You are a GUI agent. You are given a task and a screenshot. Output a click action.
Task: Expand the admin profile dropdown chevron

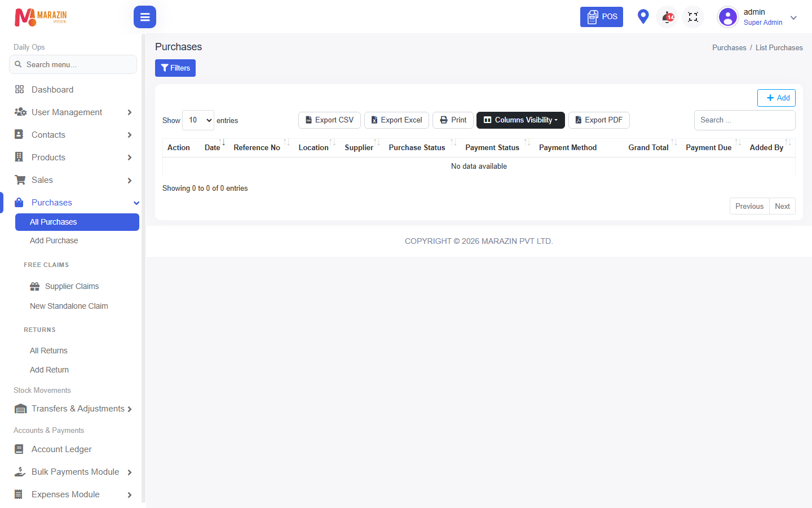coord(793,17)
